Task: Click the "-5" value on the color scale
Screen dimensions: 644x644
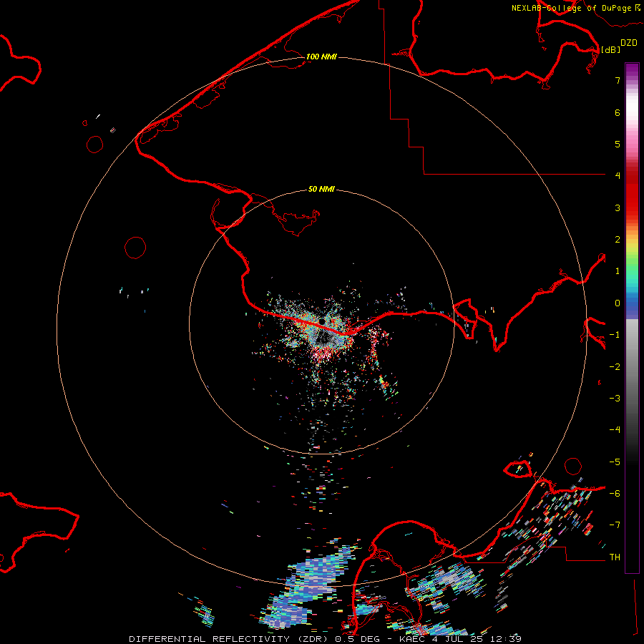Action: click(615, 462)
